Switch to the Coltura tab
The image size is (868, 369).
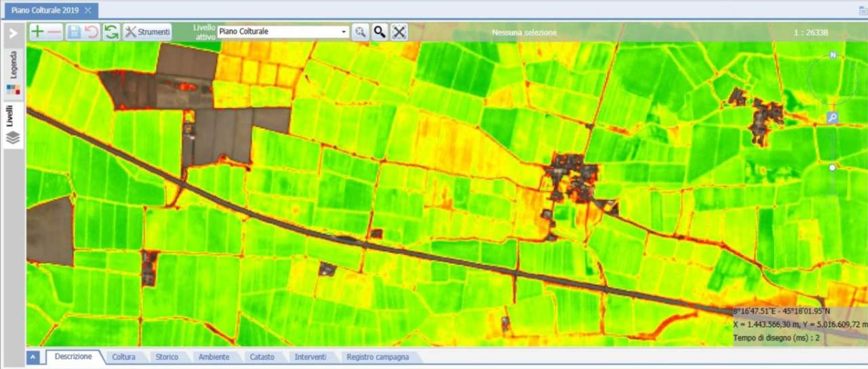point(123,357)
